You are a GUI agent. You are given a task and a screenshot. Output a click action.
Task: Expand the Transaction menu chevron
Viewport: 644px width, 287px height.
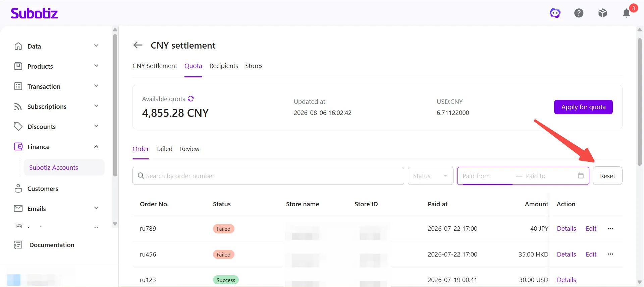pos(96,86)
